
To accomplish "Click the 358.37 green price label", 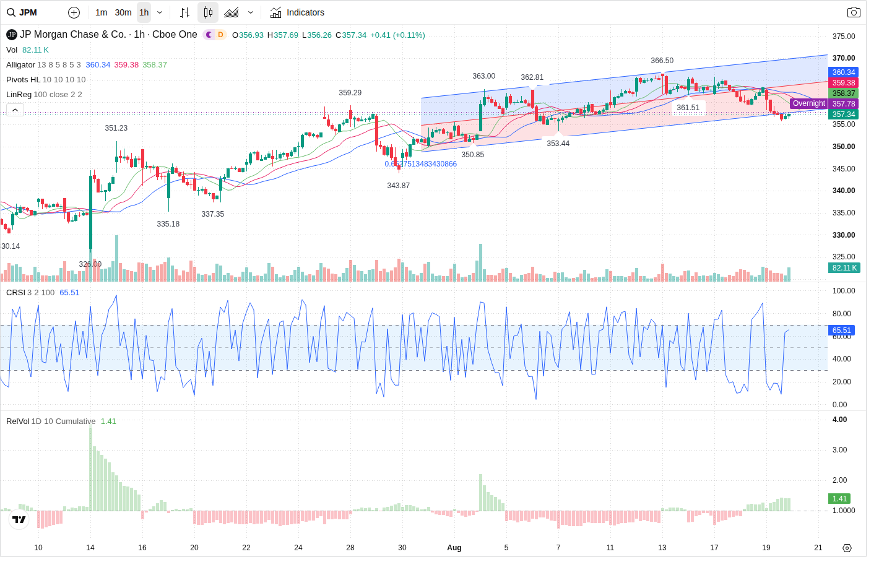I will tap(843, 93).
